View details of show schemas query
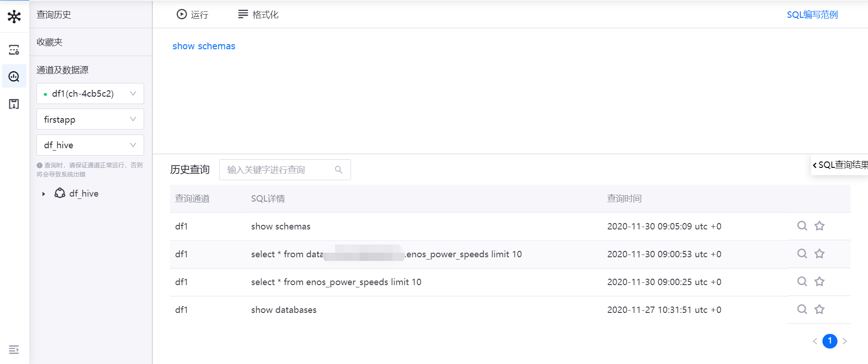 click(x=802, y=226)
